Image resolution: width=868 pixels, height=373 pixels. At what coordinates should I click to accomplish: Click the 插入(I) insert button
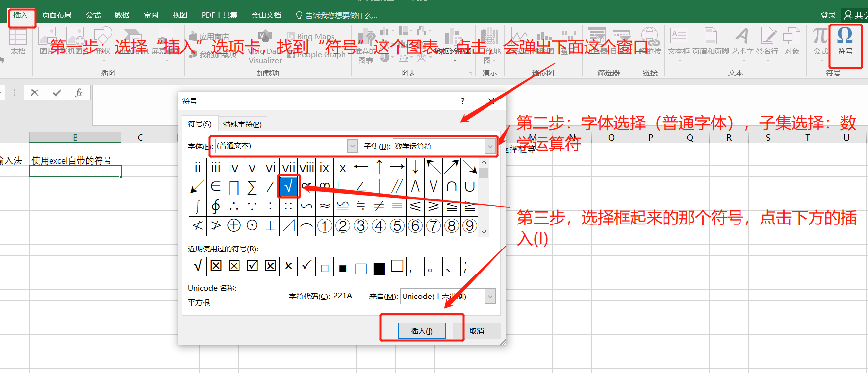pos(422,331)
